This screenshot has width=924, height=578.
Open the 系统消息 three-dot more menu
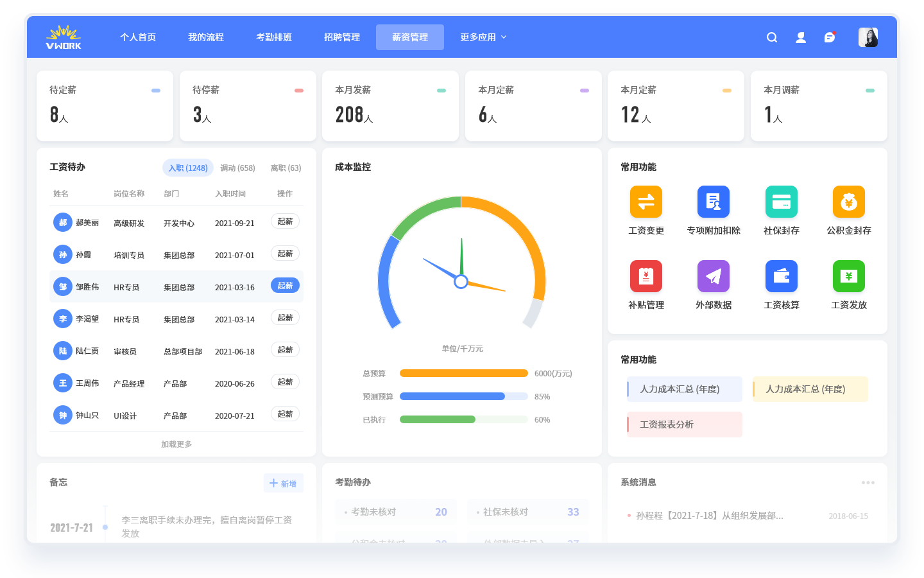click(x=868, y=482)
